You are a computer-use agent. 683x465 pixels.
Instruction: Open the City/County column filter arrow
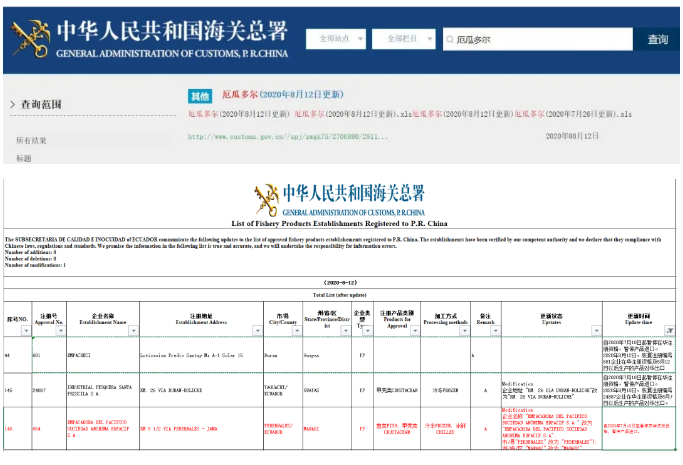(294, 330)
